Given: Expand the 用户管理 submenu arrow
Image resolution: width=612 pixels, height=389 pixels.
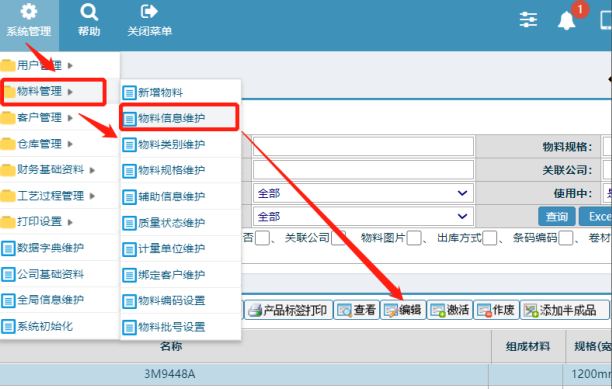Looking at the screenshot, I should pyautogui.click(x=70, y=66).
